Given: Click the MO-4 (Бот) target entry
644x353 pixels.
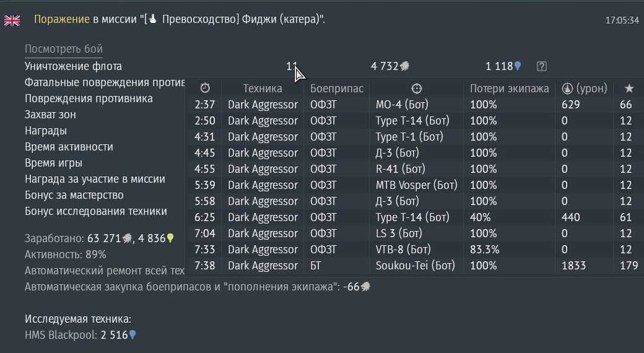Looking at the screenshot, I should pyautogui.click(x=402, y=105).
